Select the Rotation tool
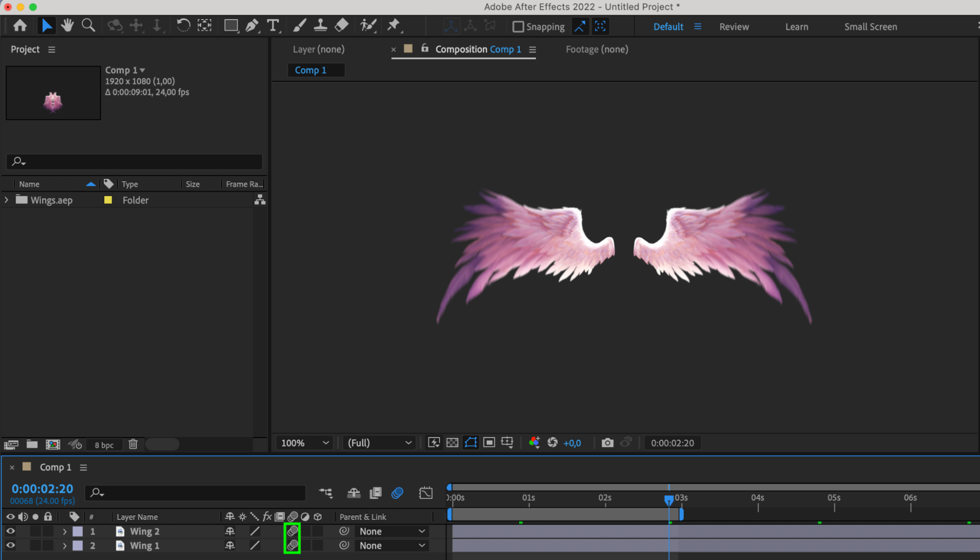 click(x=183, y=25)
